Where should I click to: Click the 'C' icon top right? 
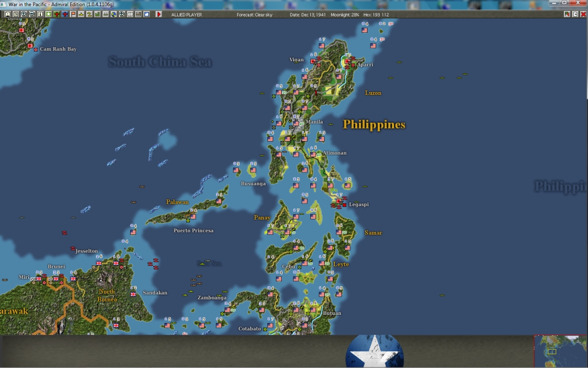pyautogui.click(x=575, y=14)
